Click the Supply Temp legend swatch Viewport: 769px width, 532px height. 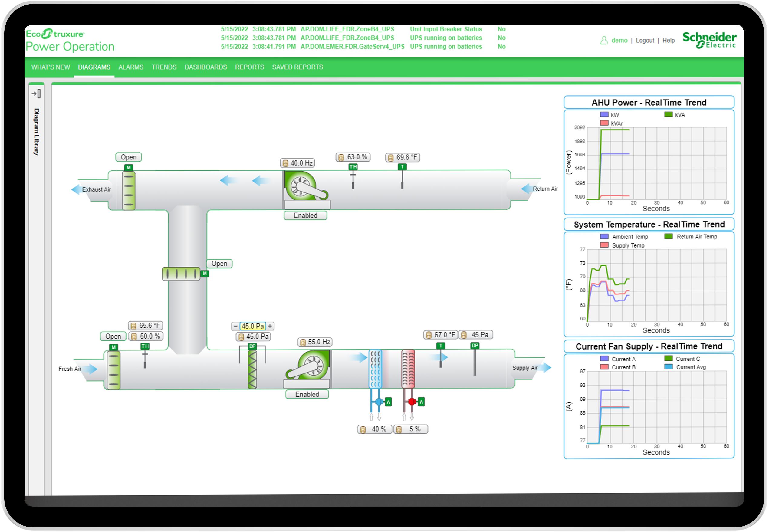(x=604, y=245)
